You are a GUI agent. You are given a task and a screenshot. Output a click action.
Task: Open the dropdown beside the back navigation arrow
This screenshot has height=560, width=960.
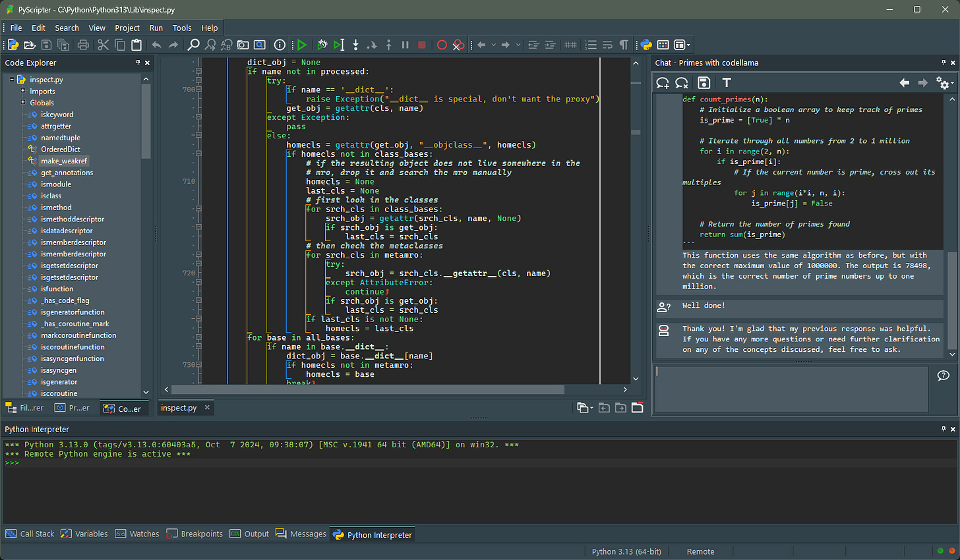(x=493, y=45)
